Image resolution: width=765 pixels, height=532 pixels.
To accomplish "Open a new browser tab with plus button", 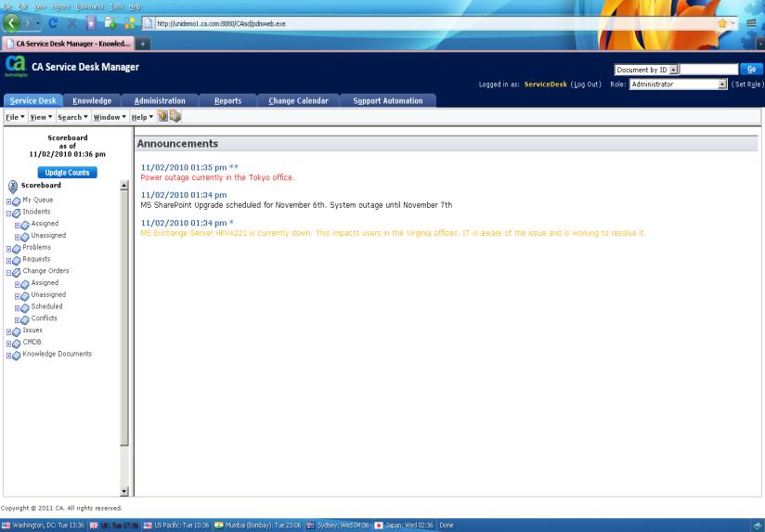I will pyautogui.click(x=143, y=44).
